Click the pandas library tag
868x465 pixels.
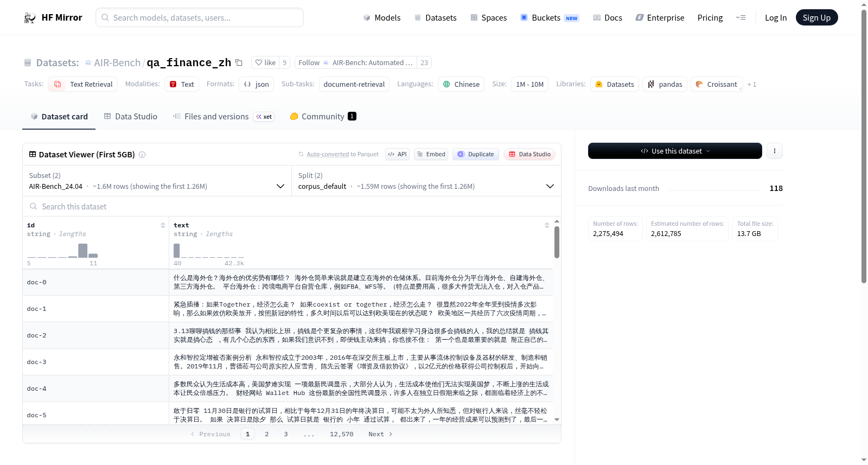tap(665, 84)
